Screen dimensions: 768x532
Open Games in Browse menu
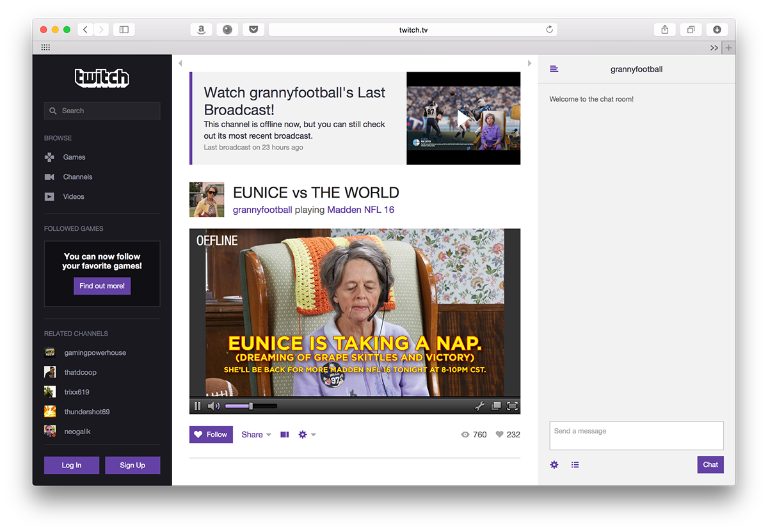pos(74,157)
